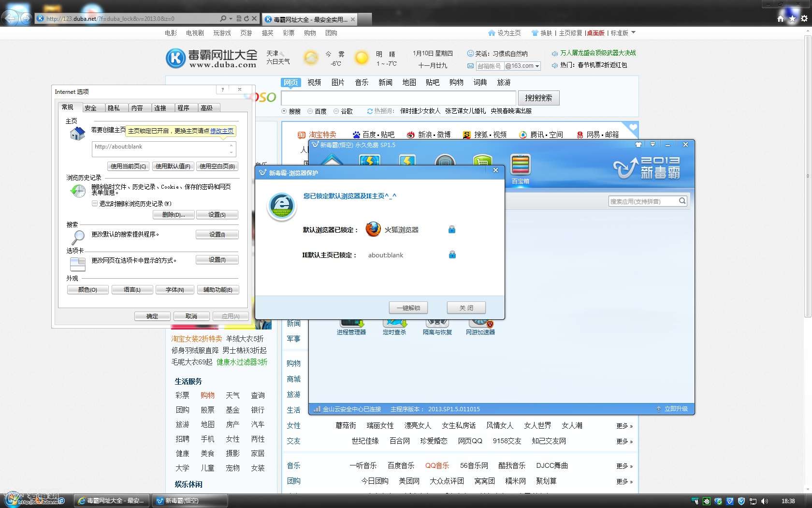The height and width of the screenshot is (508, 812).
Task: Click the lock icon beside 火狐浏览器
Action: tap(451, 229)
